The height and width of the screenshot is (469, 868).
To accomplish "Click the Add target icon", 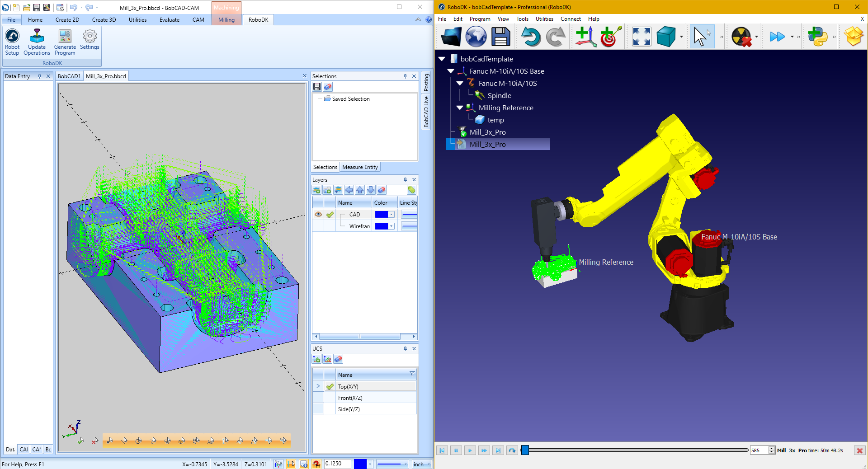I will click(x=610, y=37).
